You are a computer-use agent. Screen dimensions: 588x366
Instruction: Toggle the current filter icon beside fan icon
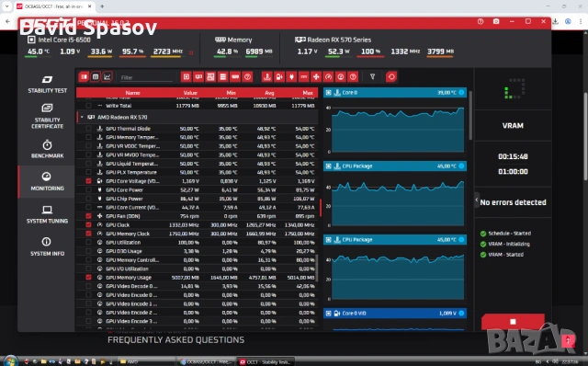point(304,77)
